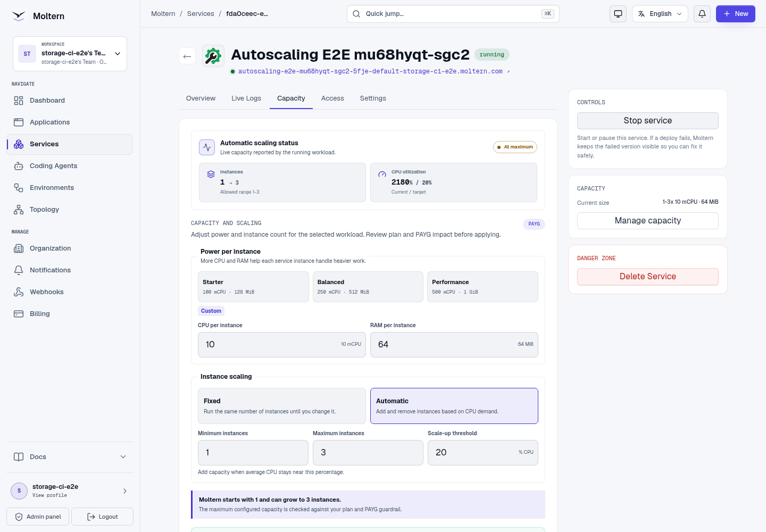This screenshot has height=532, width=766.
Task: Click the At maximum badge
Action: click(515, 147)
